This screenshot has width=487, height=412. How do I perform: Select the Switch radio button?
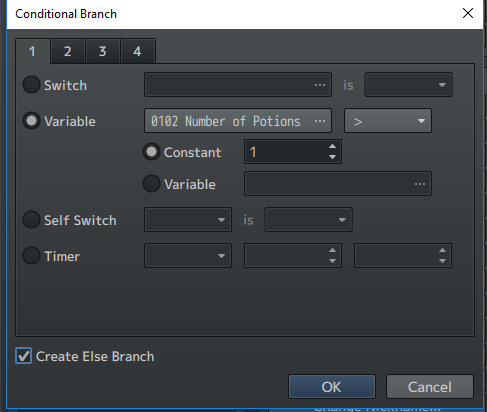pos(31,85)
